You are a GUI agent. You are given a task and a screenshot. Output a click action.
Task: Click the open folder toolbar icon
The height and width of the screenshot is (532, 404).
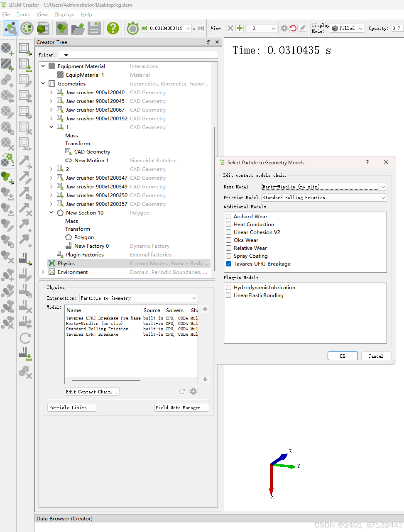coord(78,28)
